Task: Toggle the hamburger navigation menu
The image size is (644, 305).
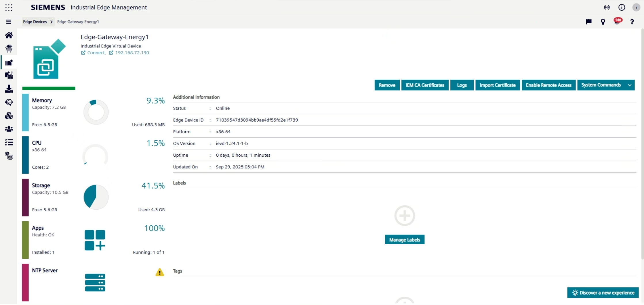Action: (x=9, y=22)
